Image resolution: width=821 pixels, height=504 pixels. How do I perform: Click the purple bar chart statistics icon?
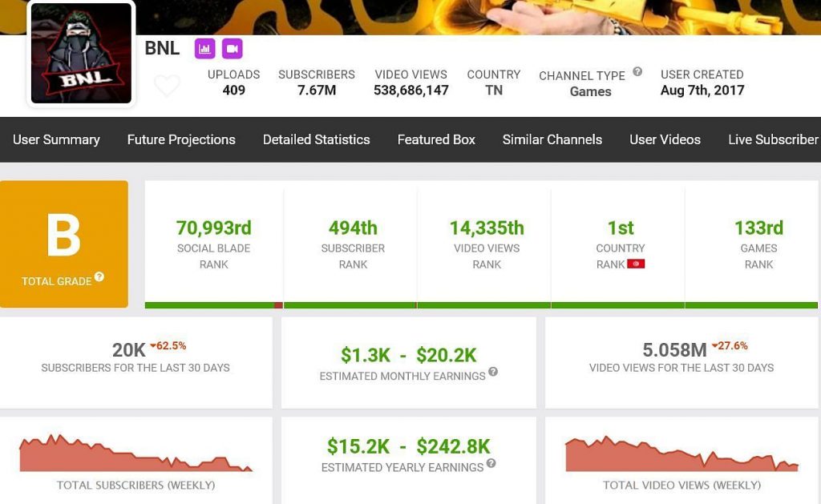pyautogui.click(x=205, y=49)
